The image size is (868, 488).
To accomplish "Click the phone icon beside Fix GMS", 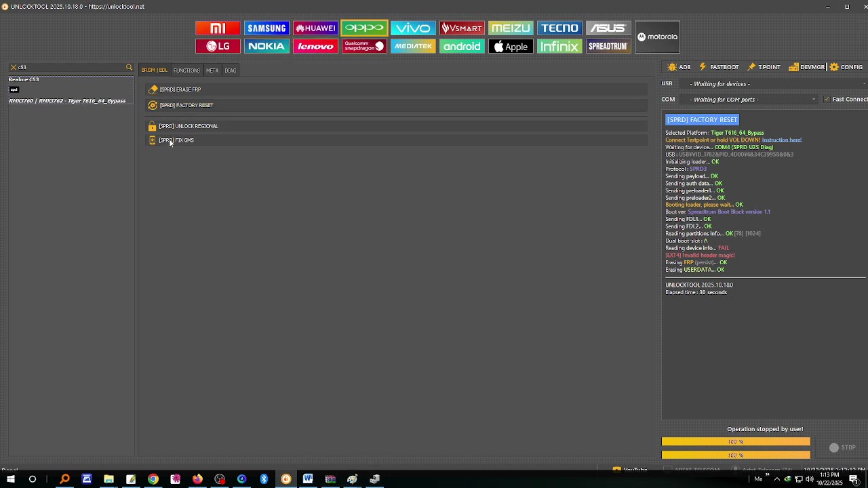I will click(152, 140).
